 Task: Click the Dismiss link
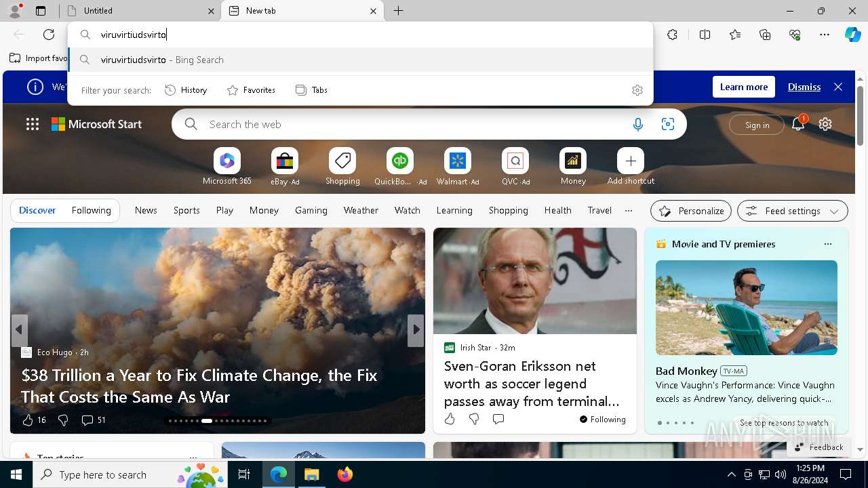pyautogui.click(x=804, y=87)
